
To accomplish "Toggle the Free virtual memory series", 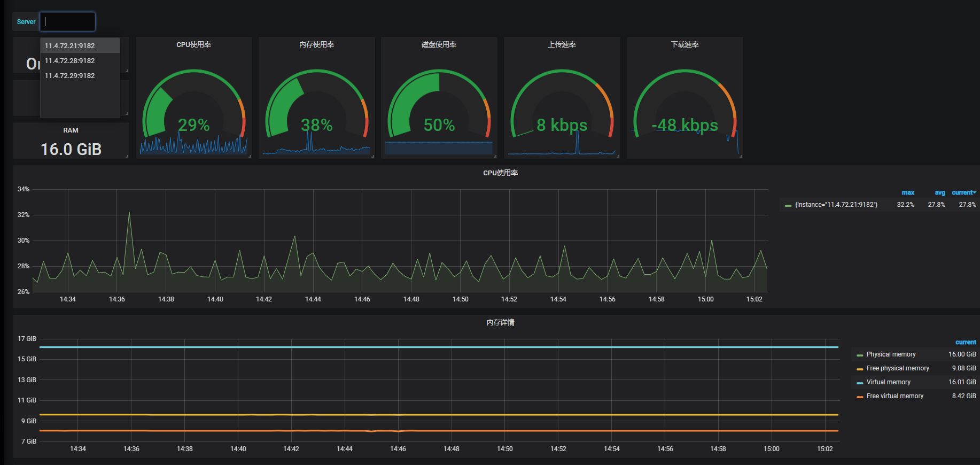I will [895, 396].
